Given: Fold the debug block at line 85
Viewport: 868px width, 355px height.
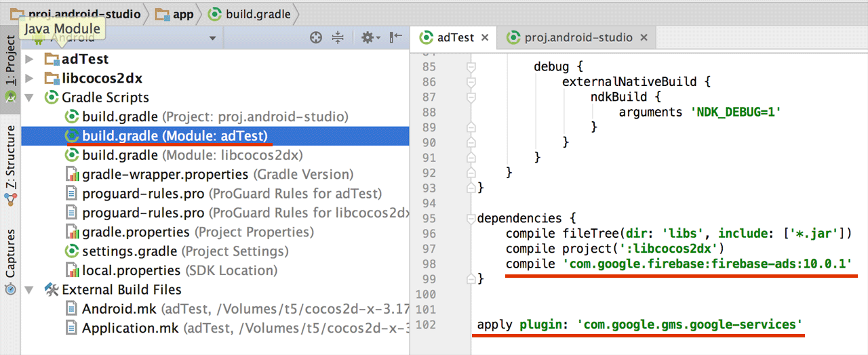Looking at the screenshot, I should click(471, 67).
